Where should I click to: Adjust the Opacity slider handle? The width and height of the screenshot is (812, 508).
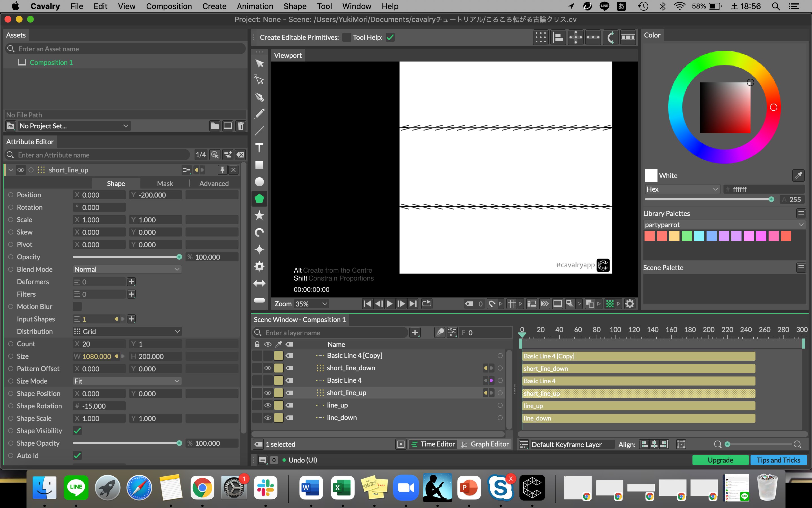pos(179,257)
